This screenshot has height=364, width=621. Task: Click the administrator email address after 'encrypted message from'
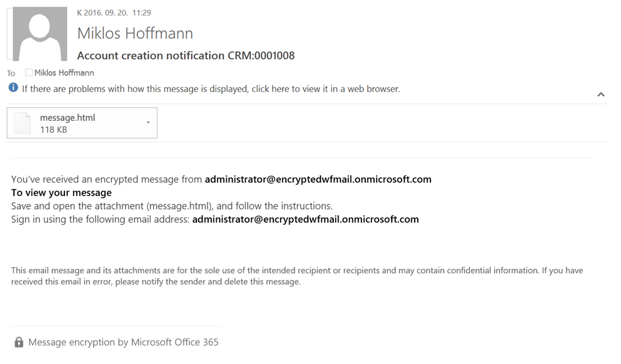click(318, 179)
